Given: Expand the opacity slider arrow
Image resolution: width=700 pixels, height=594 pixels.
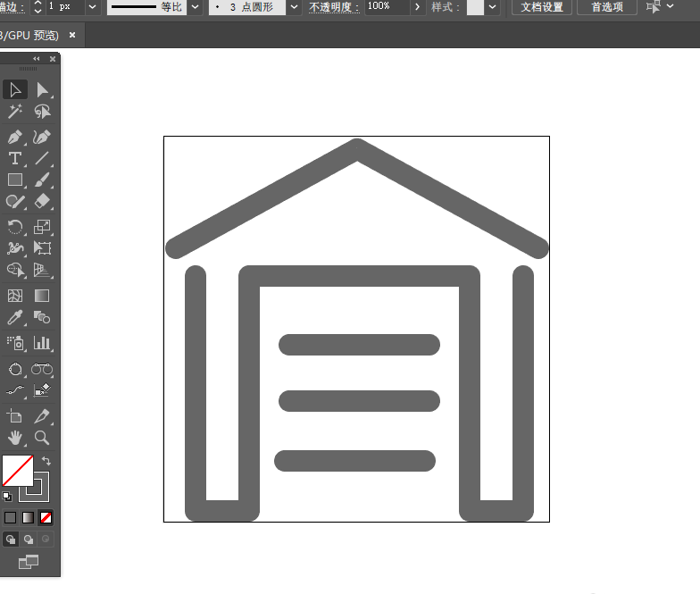Looking at the screenshot, I should tap(418, 7).
